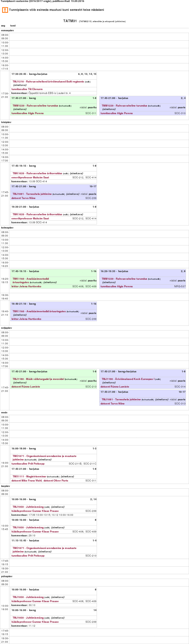Open ainekava link under TMJ1210 course
Screen dimensions: 189x644
20,85
